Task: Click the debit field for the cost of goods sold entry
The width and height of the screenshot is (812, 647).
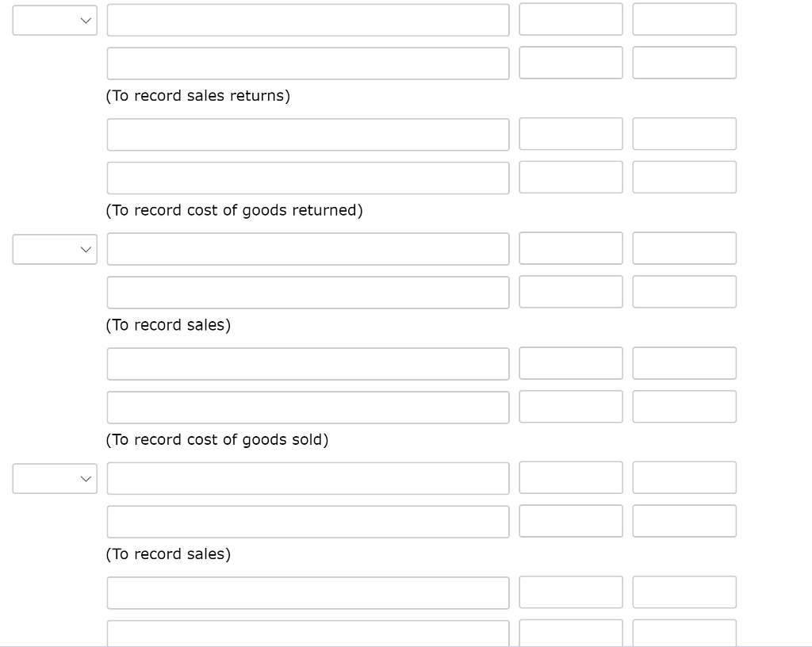Action: click(571, 363)
